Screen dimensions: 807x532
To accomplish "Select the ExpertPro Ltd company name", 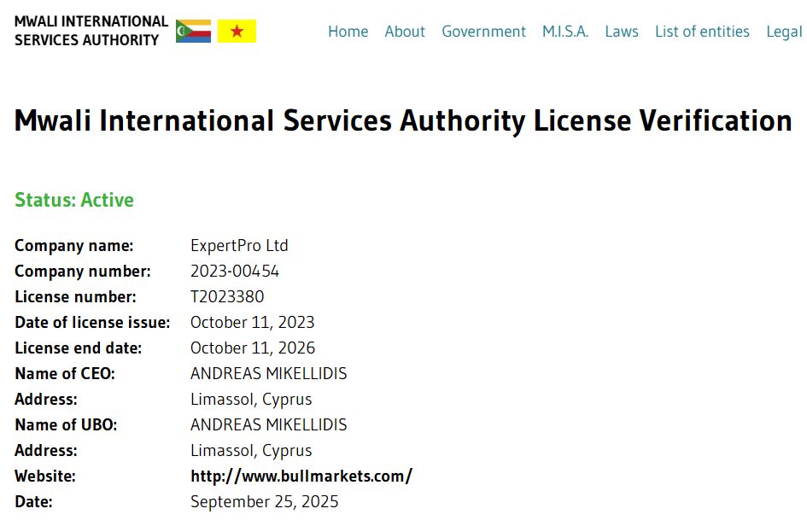I will tap(239, 246).
